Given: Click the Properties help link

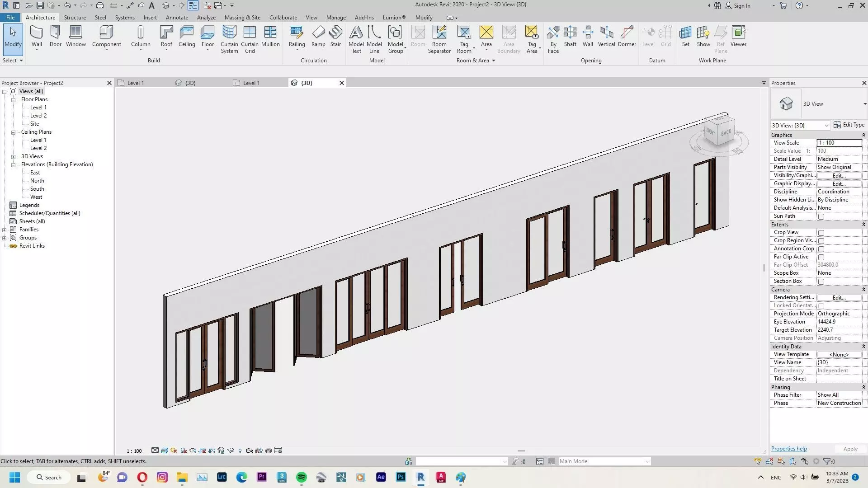Looking at the screenshot, I should coord(788,449).
